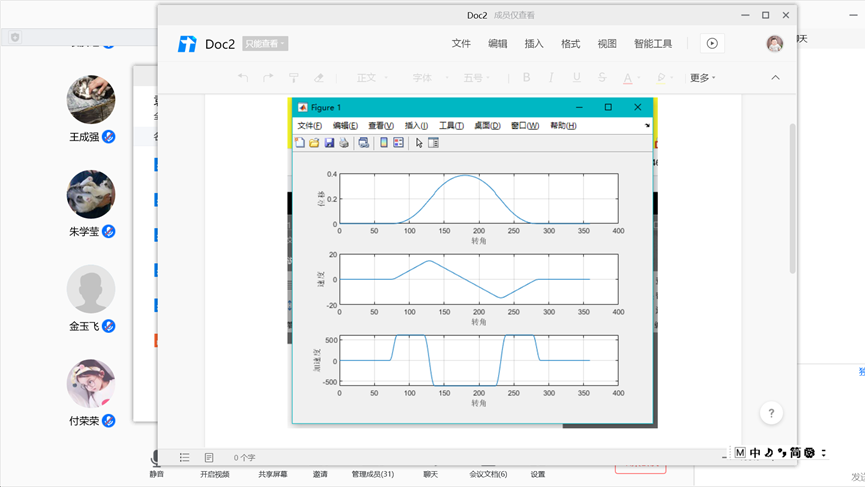Click 管理成员(31) in the meeting bar
865x487 pixels.
(372, 474)
